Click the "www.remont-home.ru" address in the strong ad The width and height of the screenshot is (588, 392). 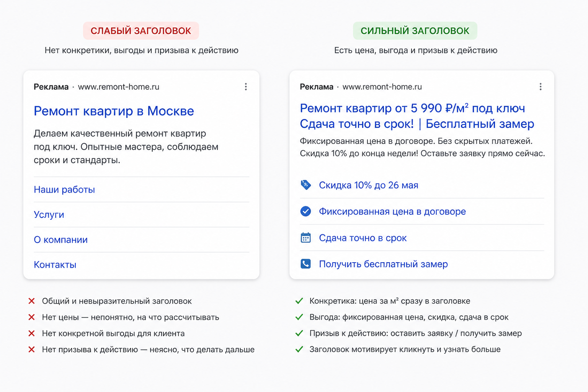click(382, 87)
